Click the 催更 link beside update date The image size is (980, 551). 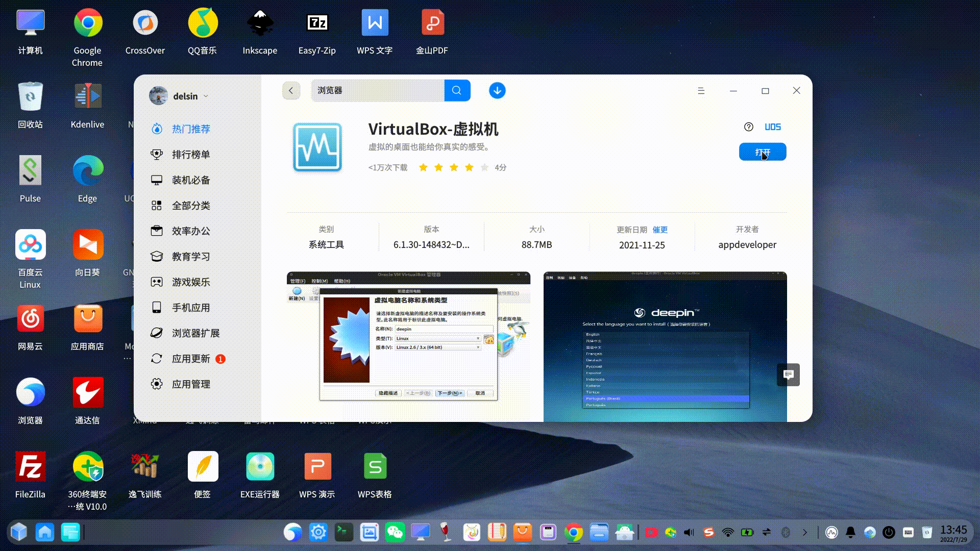[660, 230]
